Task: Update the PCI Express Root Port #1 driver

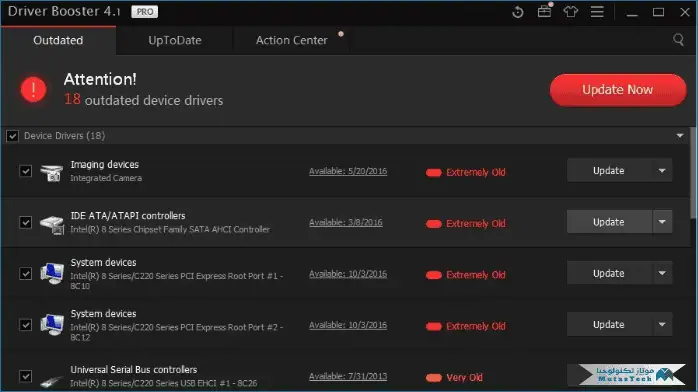Action: tap(609, 273)
